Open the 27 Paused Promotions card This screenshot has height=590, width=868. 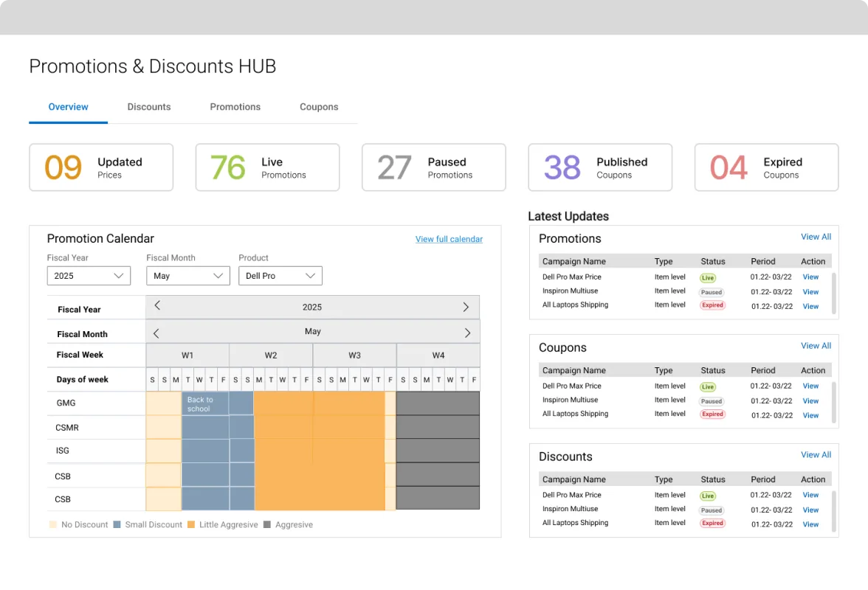pyautogui.click(x=434, y=167)
